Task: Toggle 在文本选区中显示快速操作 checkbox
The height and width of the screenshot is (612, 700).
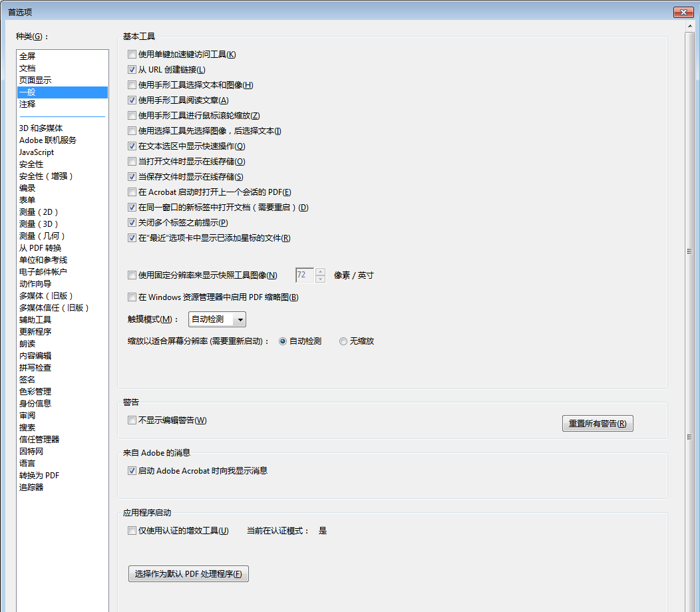Action: click(x=132, y=146)
